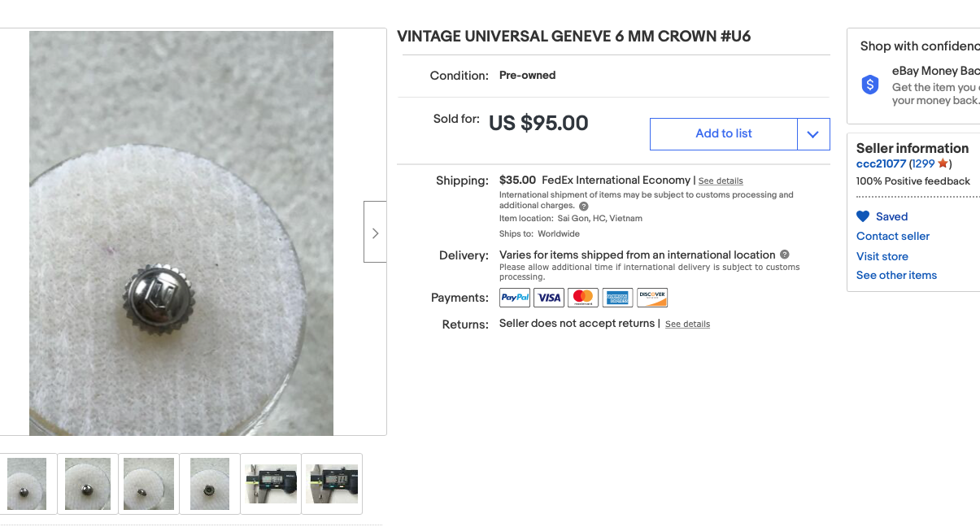
Task: Click the help icon next to international location
Action: point(785,255)
